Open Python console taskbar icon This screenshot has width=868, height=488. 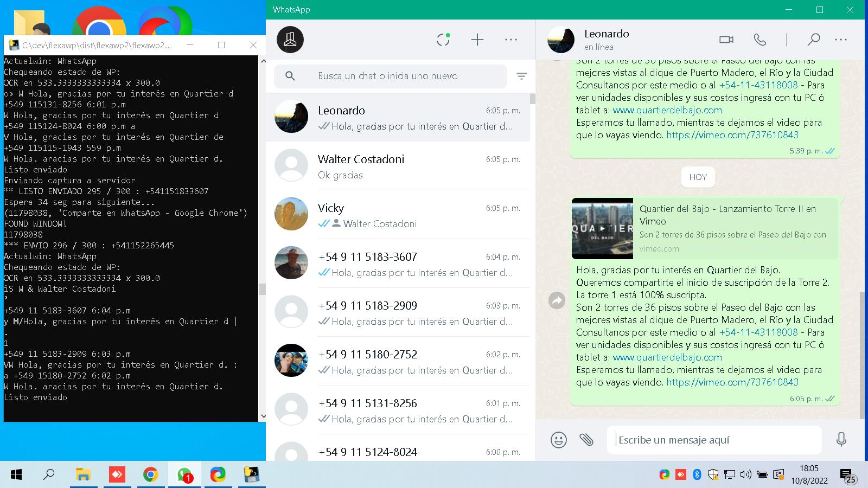tap(251, 475)
